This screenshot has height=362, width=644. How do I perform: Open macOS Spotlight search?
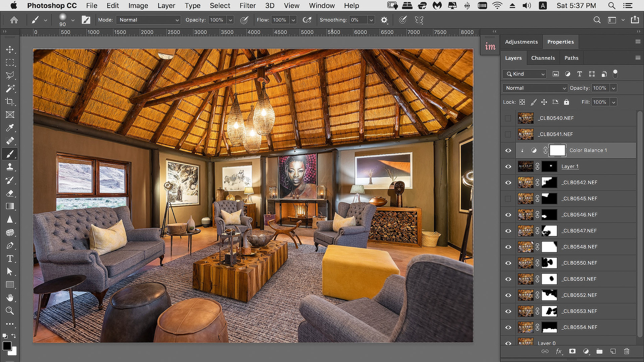(x=612, y=6)
